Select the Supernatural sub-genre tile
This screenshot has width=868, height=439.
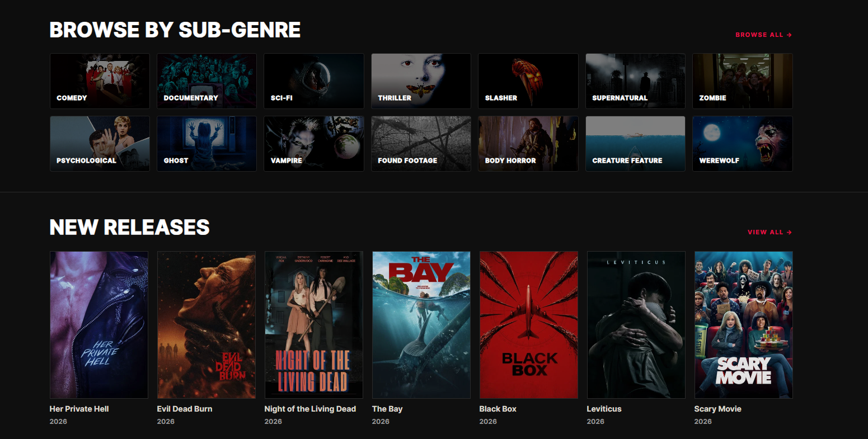point(635,81)
